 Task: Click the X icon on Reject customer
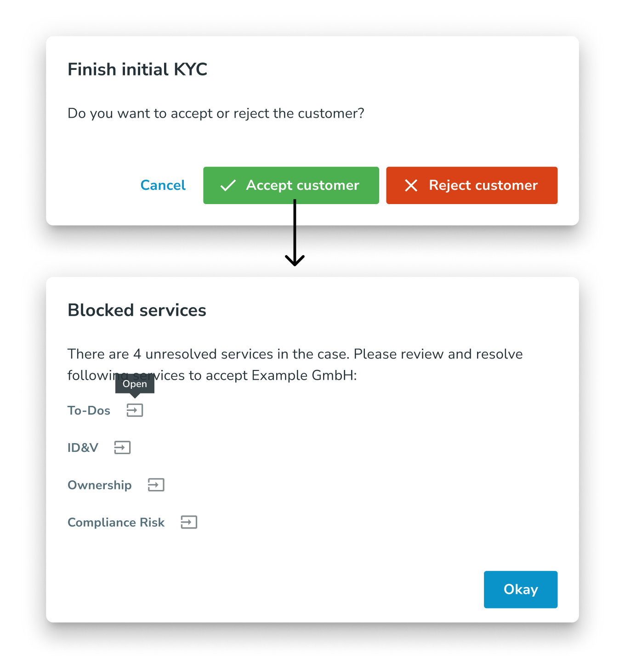(x=411, y=185)
